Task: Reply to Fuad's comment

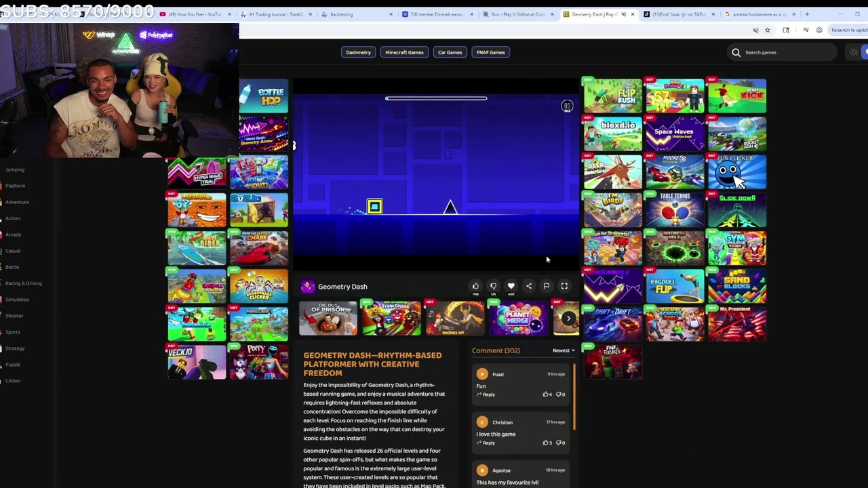Action: [486, 394]
